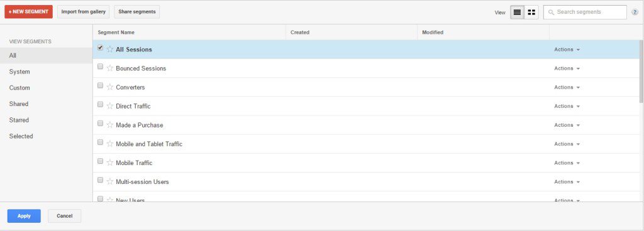The height and width of the screenshot is (231, 644).
Task: Check the Mobile Traffic checkbox
Action: click(x=100, y=161)
